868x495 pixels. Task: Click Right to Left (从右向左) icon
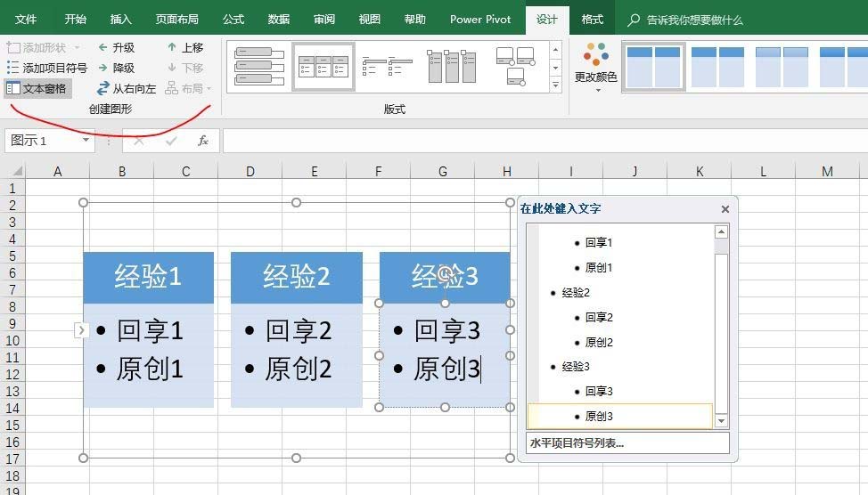(x=103, y=88)
